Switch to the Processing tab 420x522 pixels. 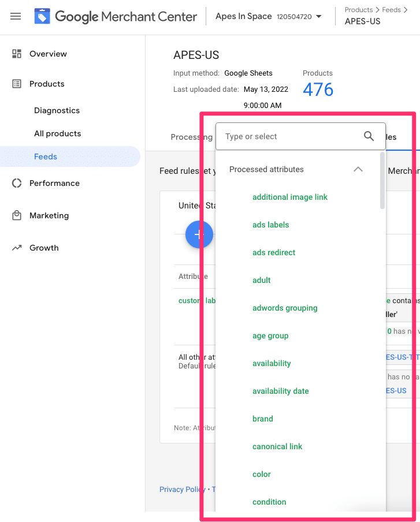point(191,137)
